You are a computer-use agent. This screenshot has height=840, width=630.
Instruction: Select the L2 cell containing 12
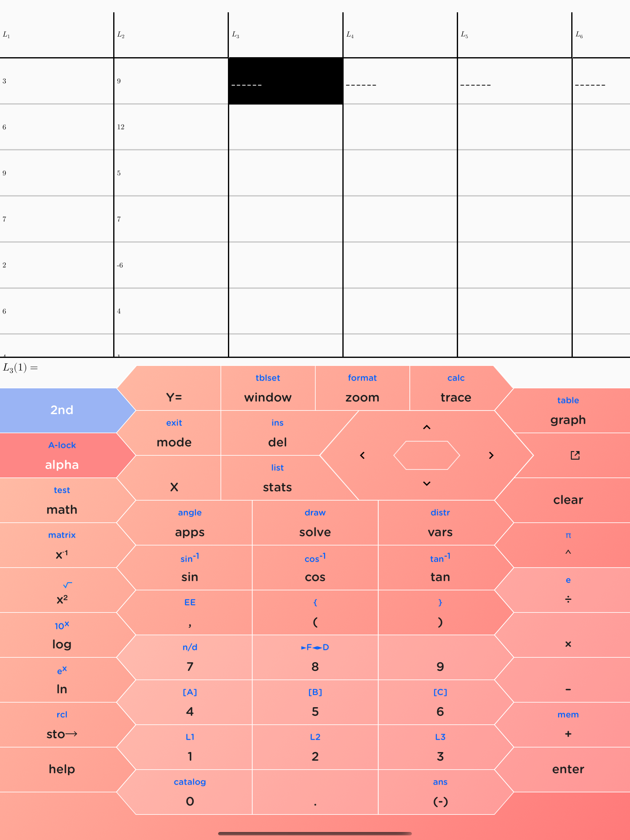(x=171, y=127)
